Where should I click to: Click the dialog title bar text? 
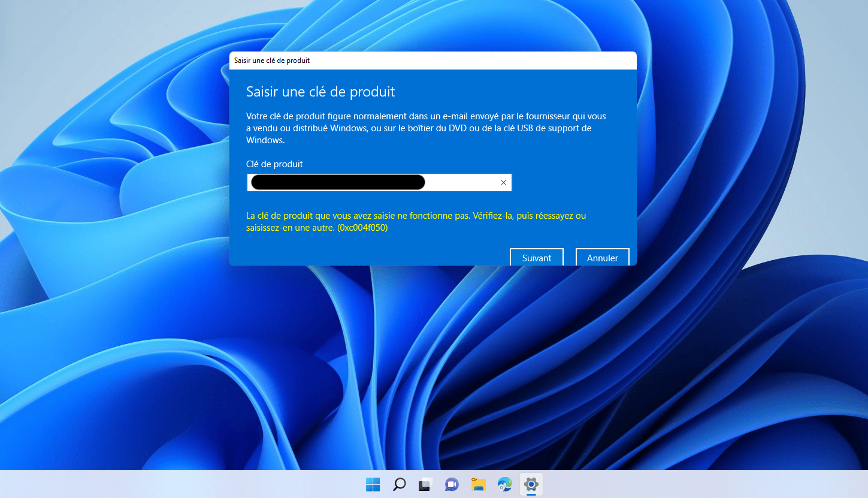pos(272,61)
